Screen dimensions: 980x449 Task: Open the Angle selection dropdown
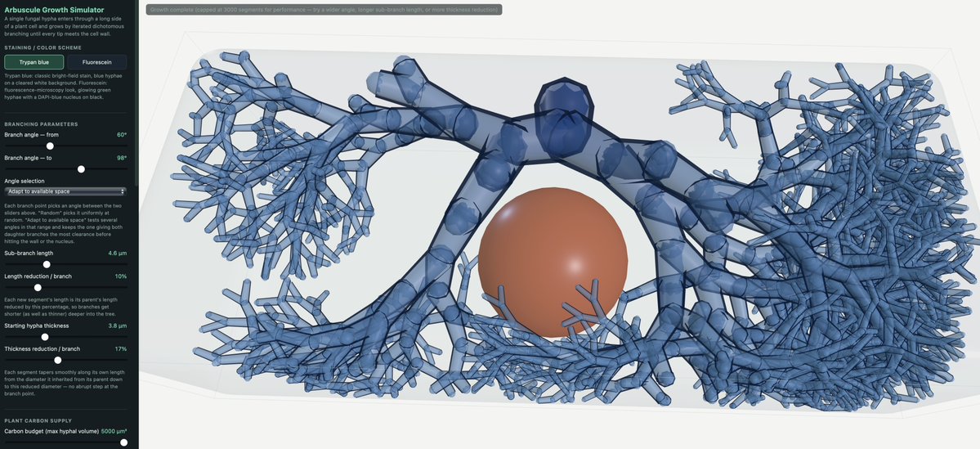point(65,191)
